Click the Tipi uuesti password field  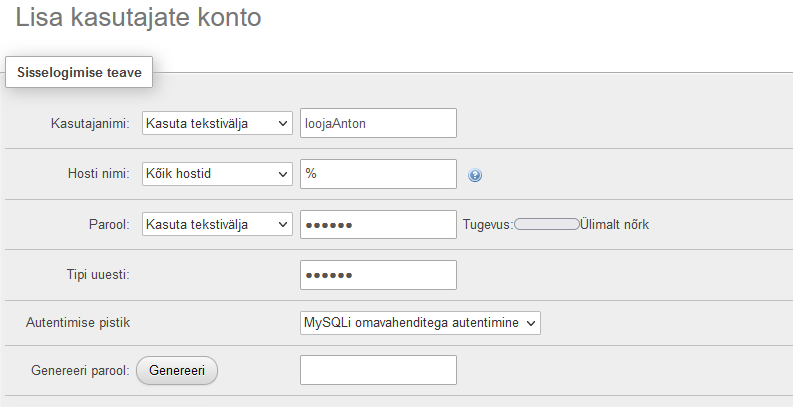(x=378, y=275)
